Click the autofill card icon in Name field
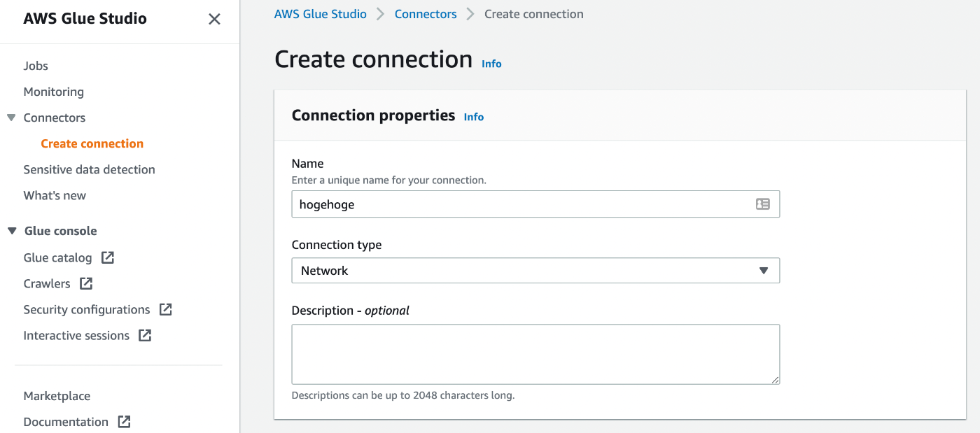 (x=763, y=204)
